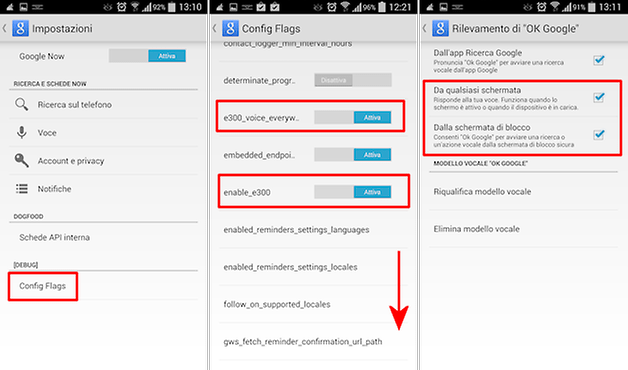Go back using arrow beside Config Flags
The height and width of the screenshot is (370, 628).
pyautogui.click(x=215, y=28)
